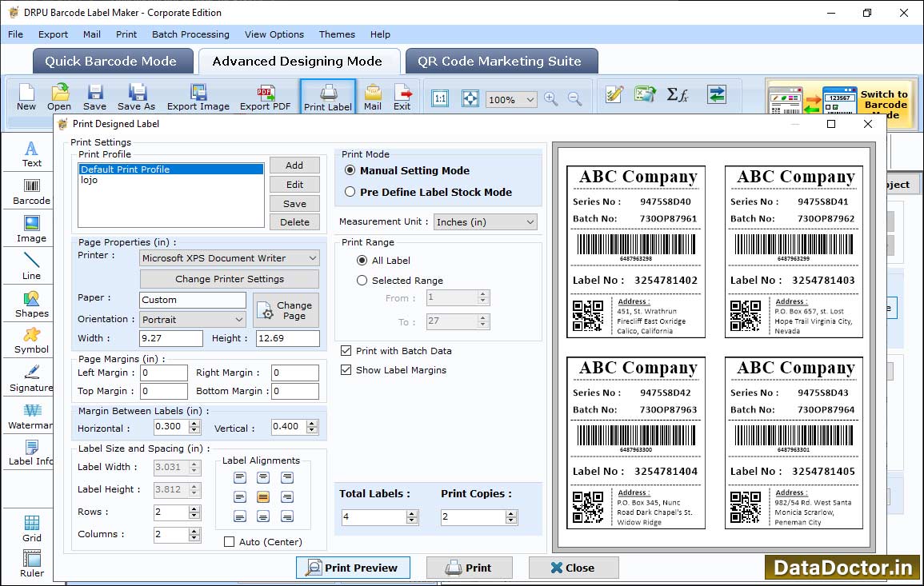Select the Image tool in the sidebar

click(x=32, y=229)
